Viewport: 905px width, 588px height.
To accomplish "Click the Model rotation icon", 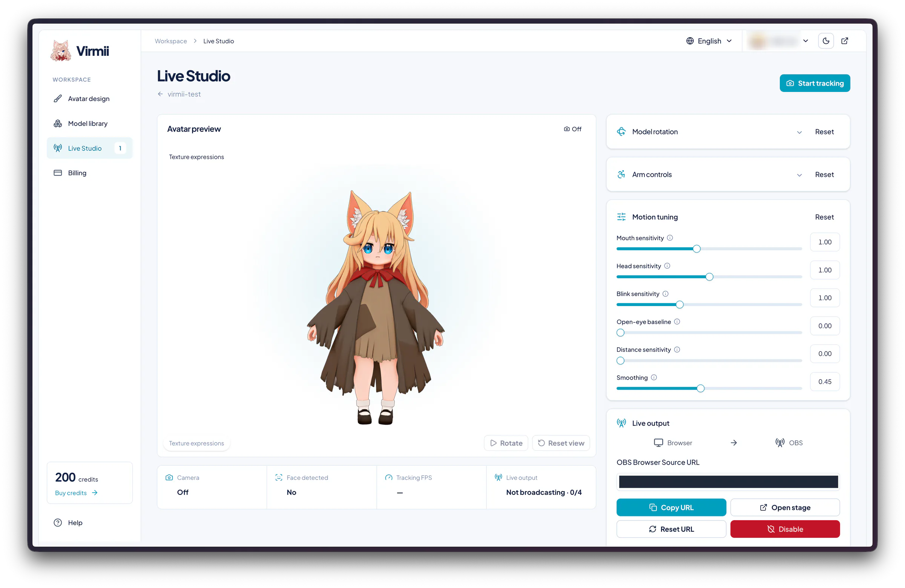I will [621, 132].
